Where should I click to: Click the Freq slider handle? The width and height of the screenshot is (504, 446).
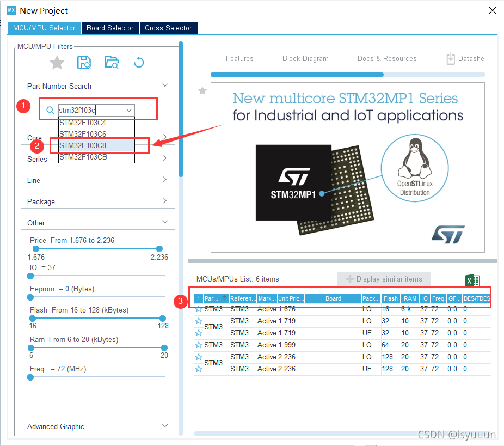(x=30, y=377)
